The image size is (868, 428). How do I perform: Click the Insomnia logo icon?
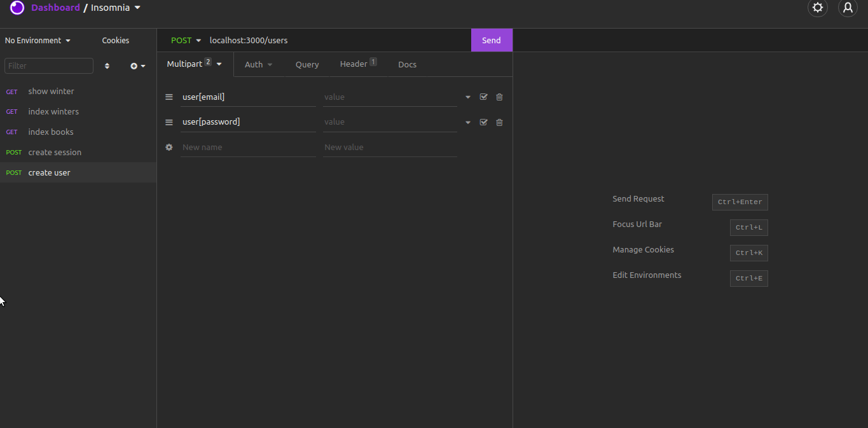pyautogui.click(x=17, y=8)
